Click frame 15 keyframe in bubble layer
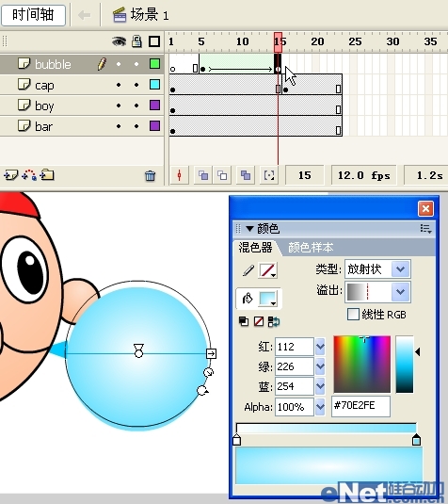 click(x=278, y=64)
